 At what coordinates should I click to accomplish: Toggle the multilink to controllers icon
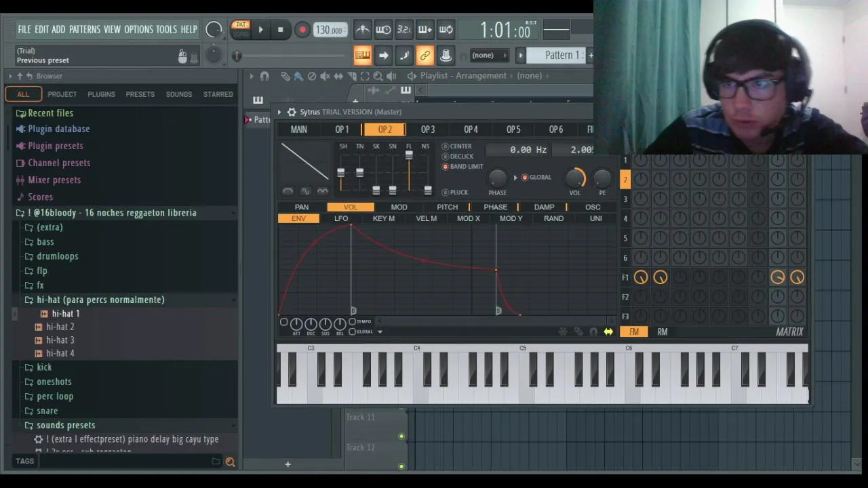coord(446,55)
